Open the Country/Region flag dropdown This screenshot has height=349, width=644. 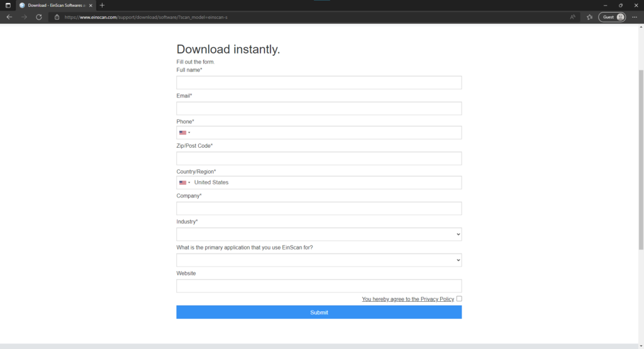click(184, 183)
